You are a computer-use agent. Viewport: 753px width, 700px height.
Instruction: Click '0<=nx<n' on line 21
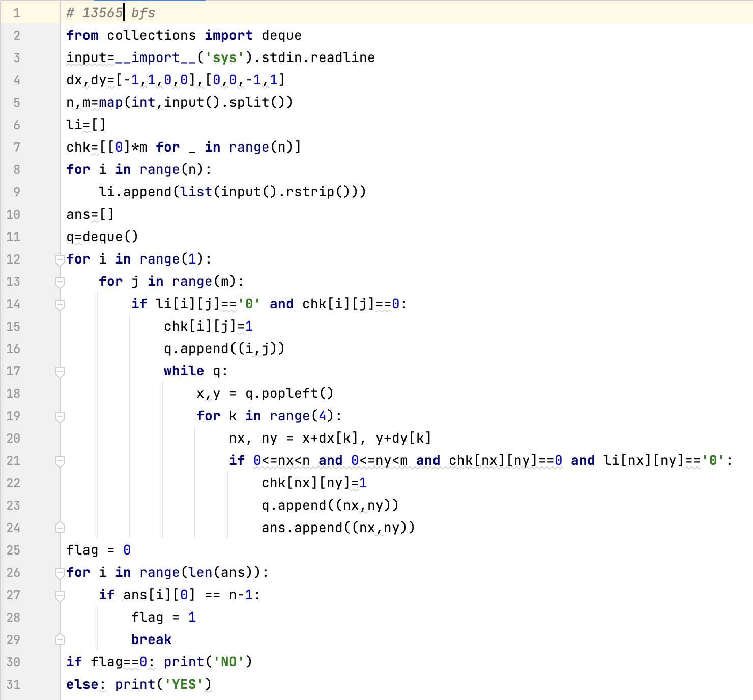coord(281,460)
